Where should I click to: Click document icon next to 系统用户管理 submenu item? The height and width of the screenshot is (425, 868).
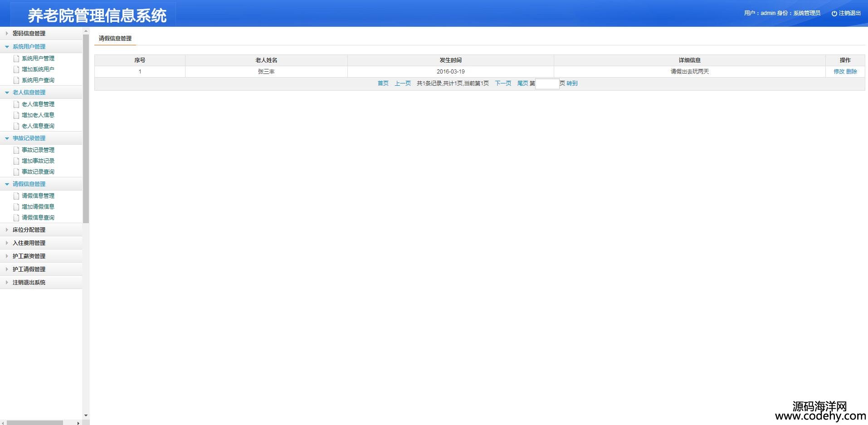pyautogui.click(x=16, y=59)
